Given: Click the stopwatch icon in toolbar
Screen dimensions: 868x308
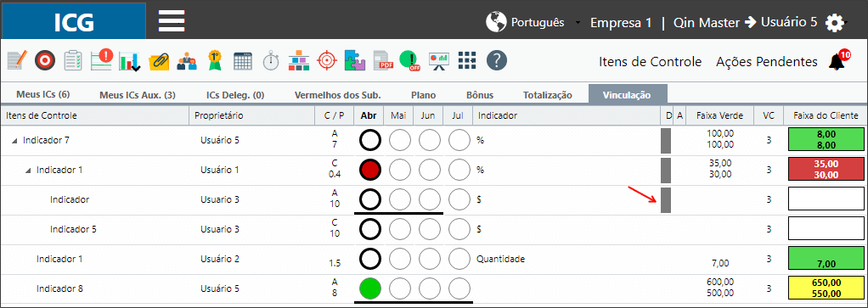Looking at the screenshot, I should (x=271, y=59).
